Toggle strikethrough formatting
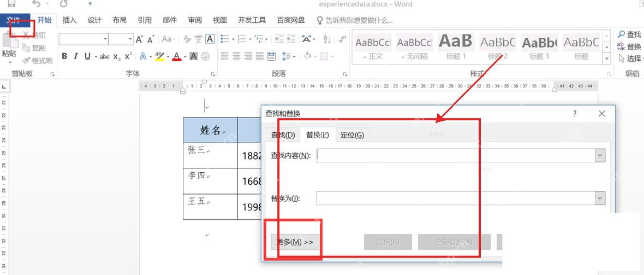 (105, 56)
